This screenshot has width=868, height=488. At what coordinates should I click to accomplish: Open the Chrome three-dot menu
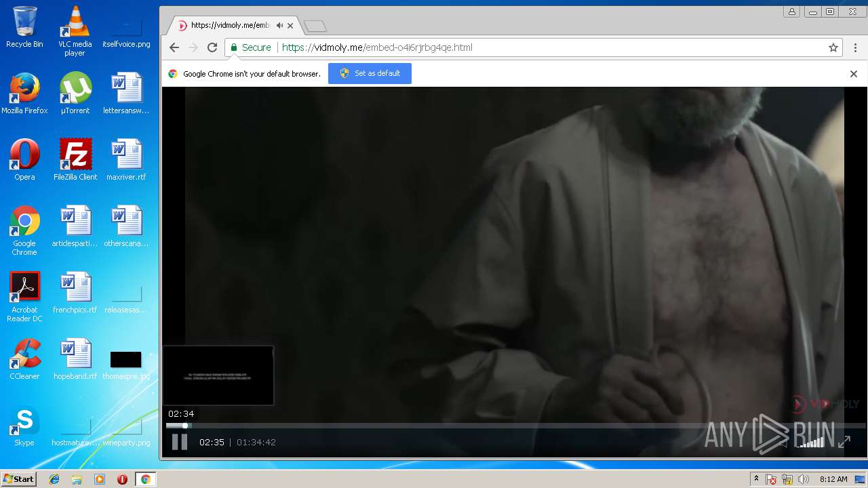pos(855,47)
